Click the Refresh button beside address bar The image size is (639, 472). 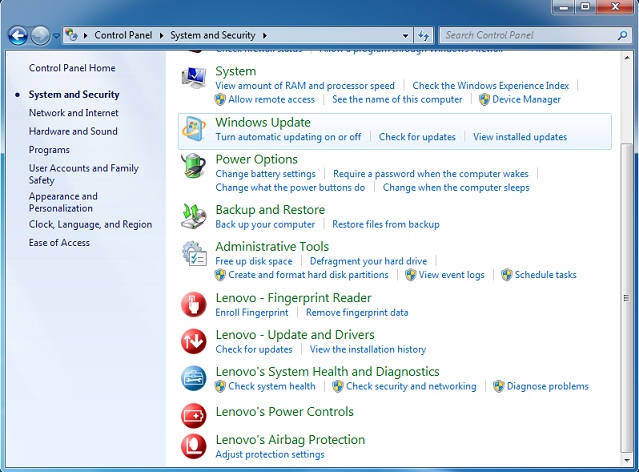click(x=424, y=35)
